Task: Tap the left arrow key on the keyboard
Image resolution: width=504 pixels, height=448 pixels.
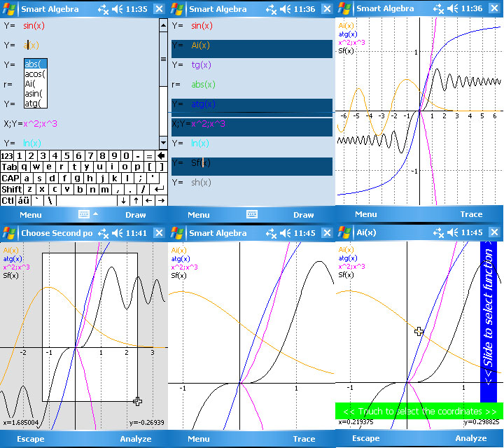Action: 148,200
